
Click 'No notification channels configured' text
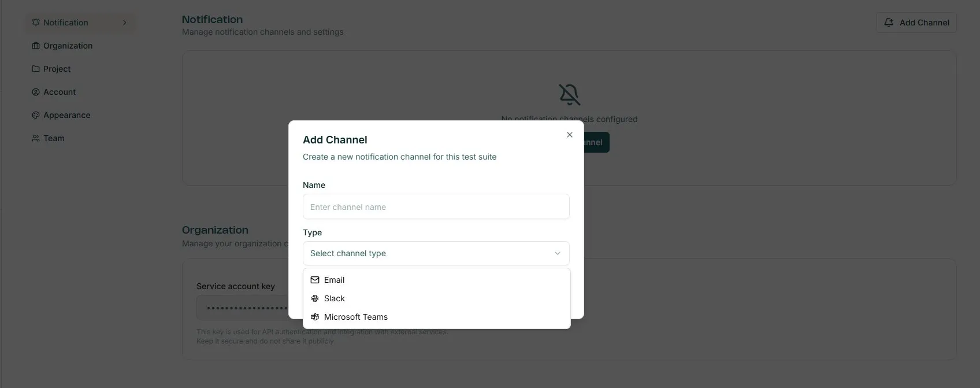pyautogui.click(x=569, y=119)
